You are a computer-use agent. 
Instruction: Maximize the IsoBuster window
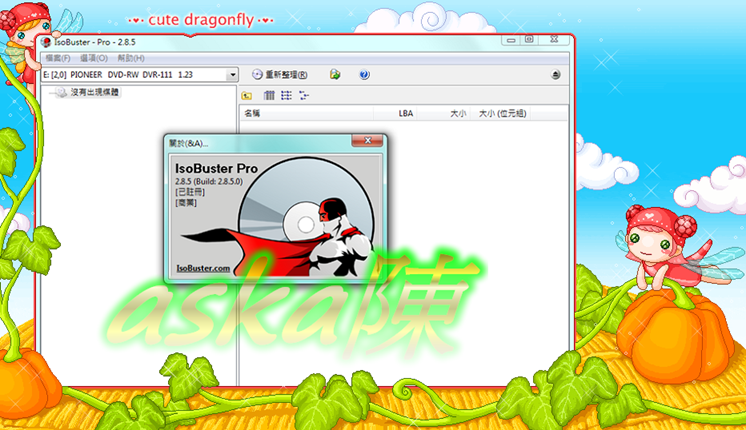point(529,40)
